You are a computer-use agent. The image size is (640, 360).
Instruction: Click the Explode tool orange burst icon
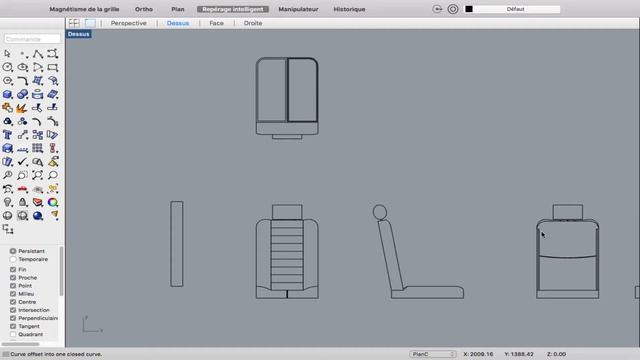(23, 108)
